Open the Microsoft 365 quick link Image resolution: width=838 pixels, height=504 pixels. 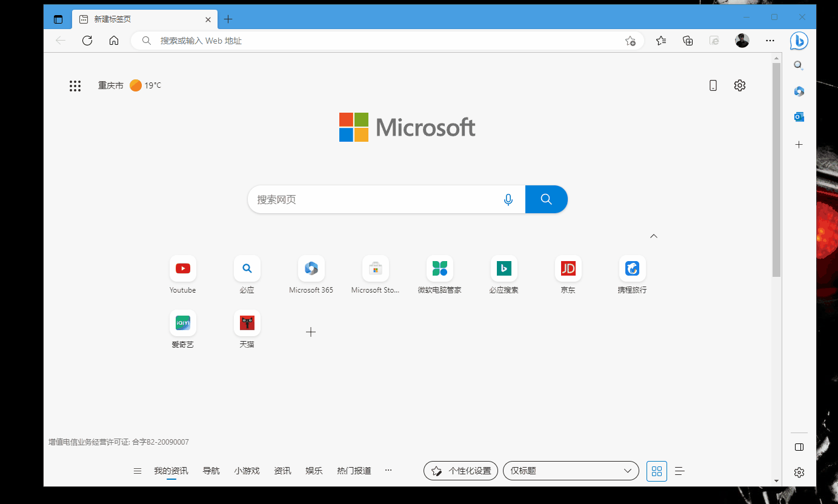[x=311, y=274]
